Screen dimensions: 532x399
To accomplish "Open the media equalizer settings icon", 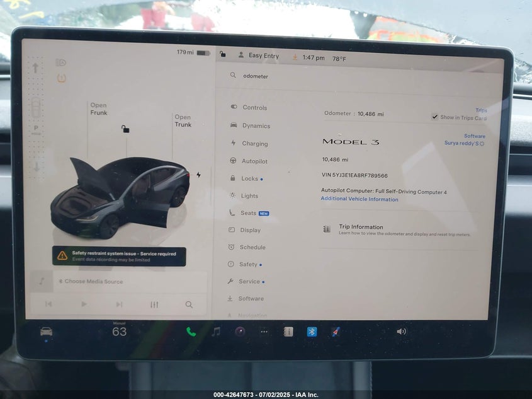I will (154, 304).
